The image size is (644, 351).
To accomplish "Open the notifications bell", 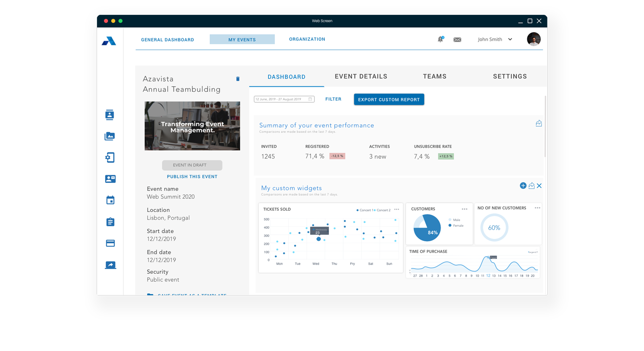I will click(440, 39).
